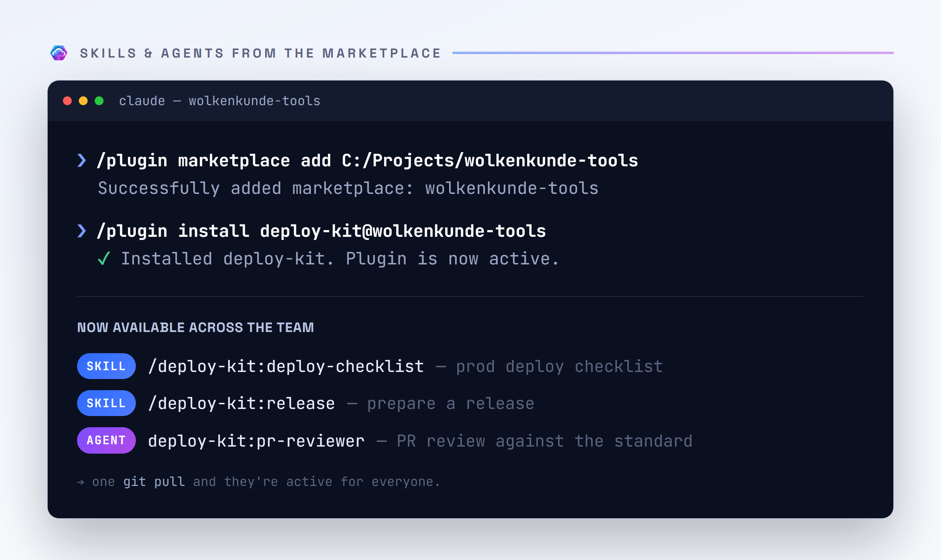Click the 'prepare a release' description

[451, 404]
